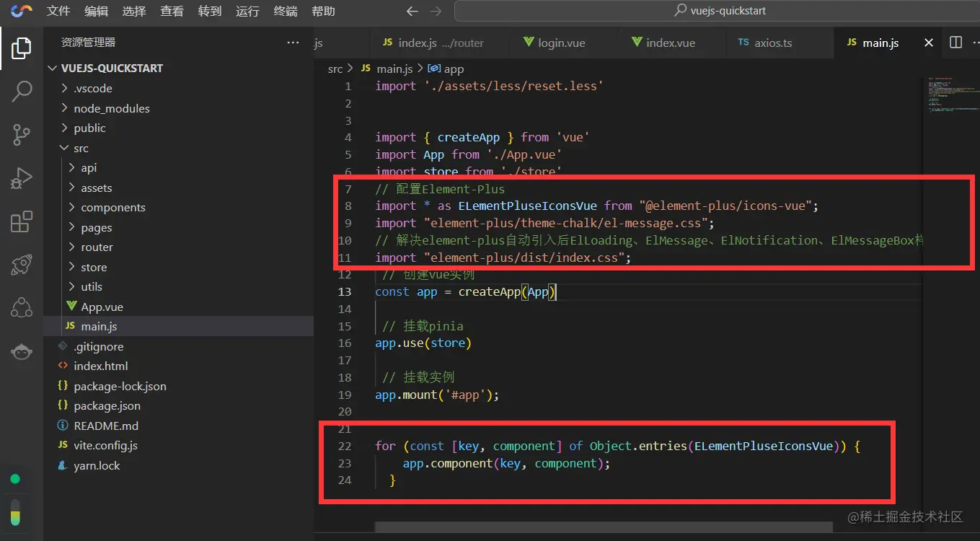
Task: Open the .gitignore file
Action: tap(178, 346)
